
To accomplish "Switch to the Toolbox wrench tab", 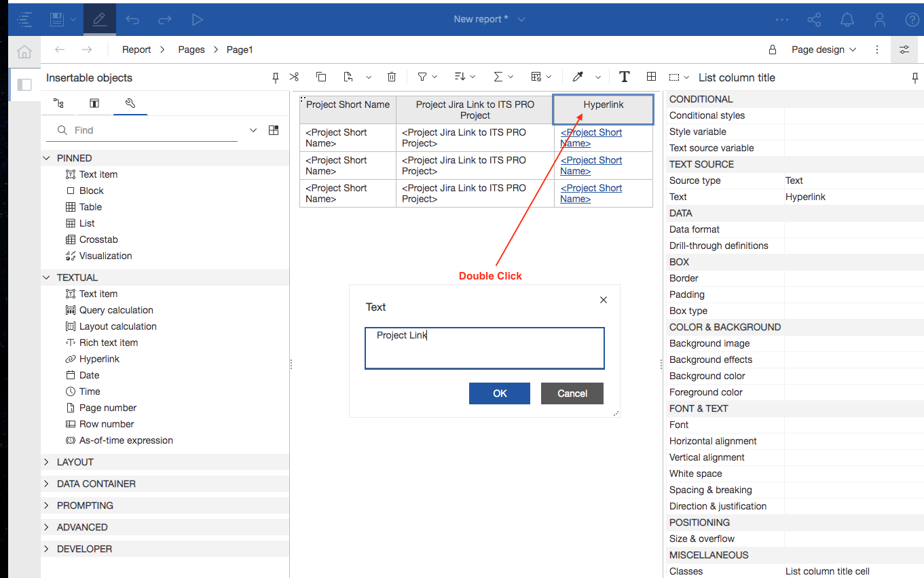I will click(130, 104).
